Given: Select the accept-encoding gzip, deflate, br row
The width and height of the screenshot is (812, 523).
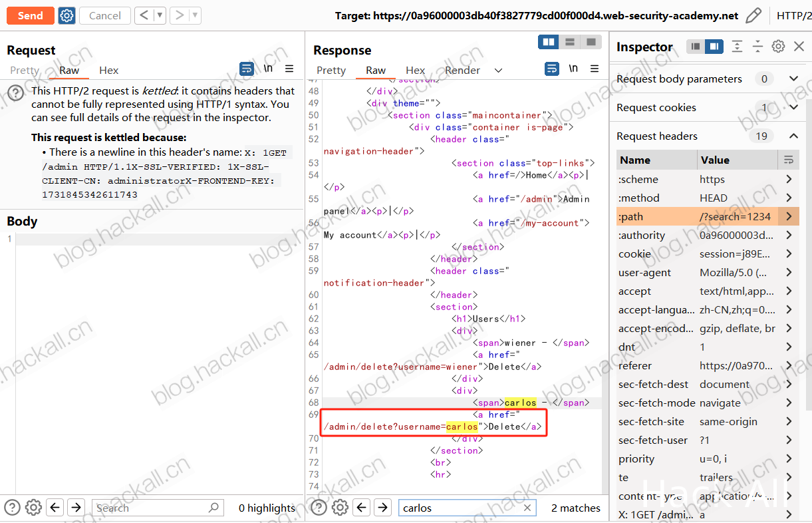Looking at the screenshot, I should click(708, 328).
